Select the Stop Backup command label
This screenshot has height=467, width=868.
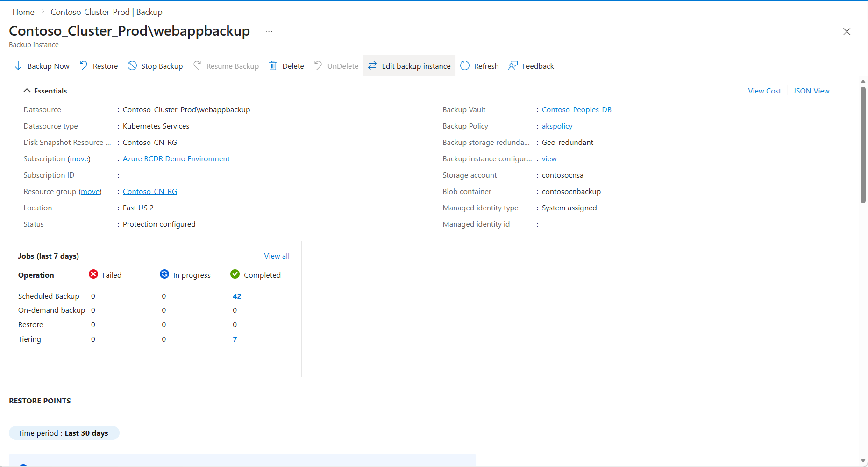pyautogui.click(x=162, y=66)
